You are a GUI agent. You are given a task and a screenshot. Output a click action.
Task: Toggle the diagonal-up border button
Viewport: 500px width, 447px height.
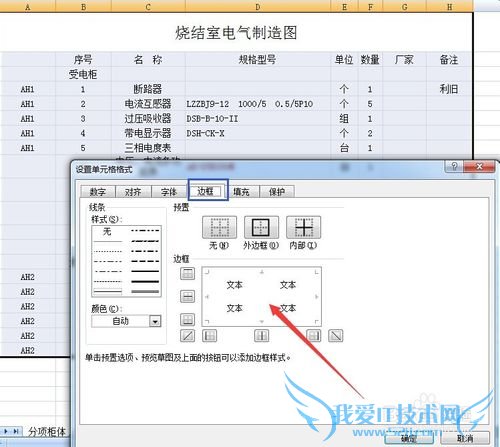pos(187,336)
